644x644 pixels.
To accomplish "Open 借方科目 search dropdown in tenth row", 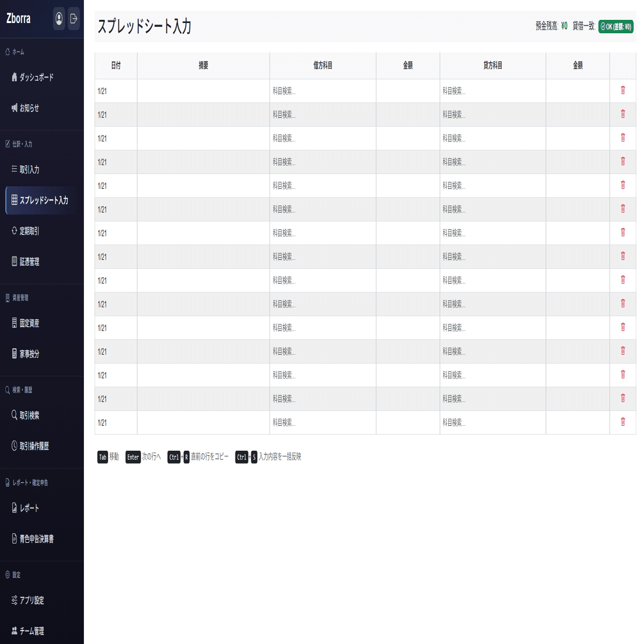I will [323, 304].
